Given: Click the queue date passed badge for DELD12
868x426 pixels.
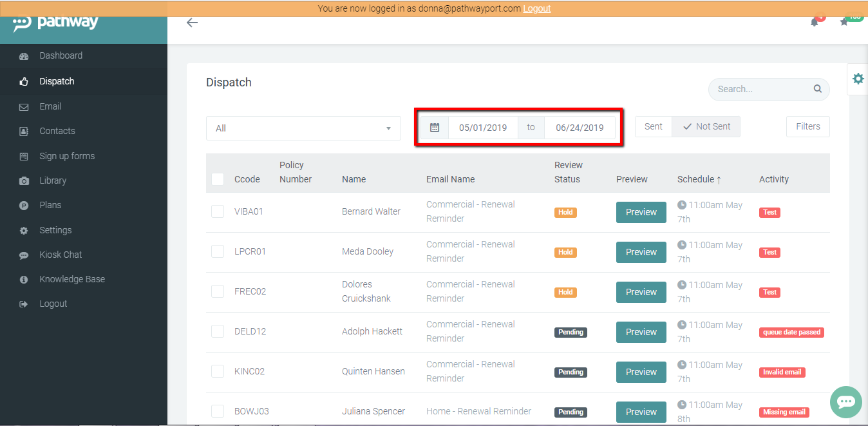Looking at the screenshot, I should tap(791, 332).
